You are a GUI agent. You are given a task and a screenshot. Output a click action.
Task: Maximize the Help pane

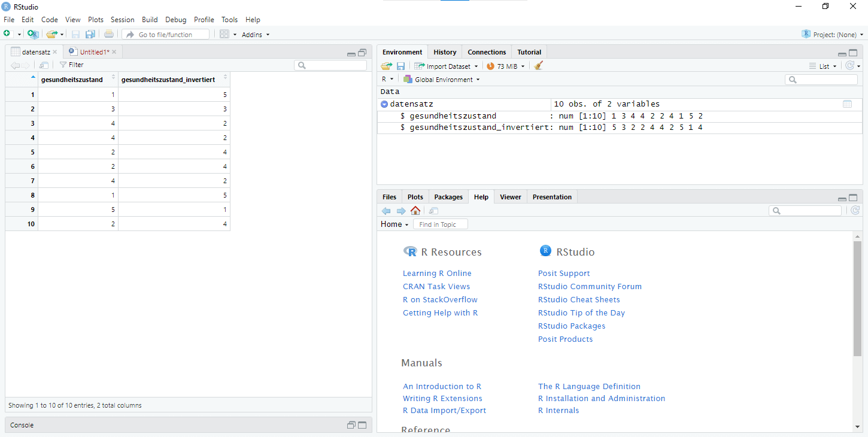point(853,198)
